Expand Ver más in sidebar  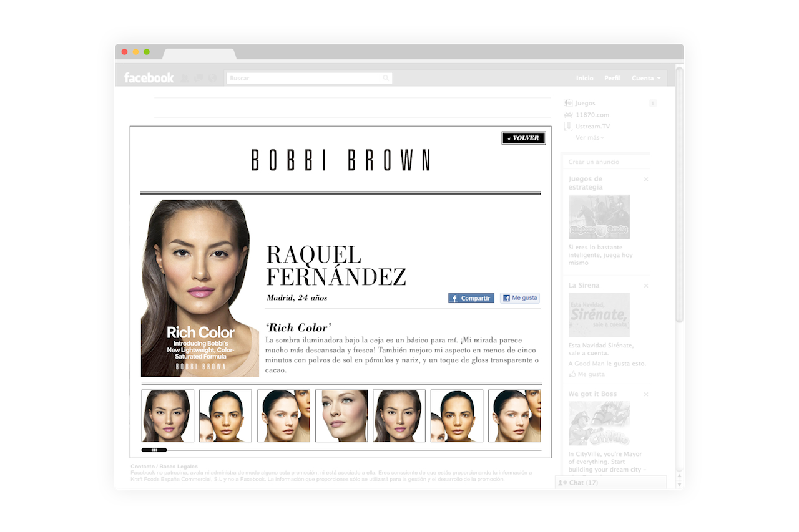(x=589, y=138)
